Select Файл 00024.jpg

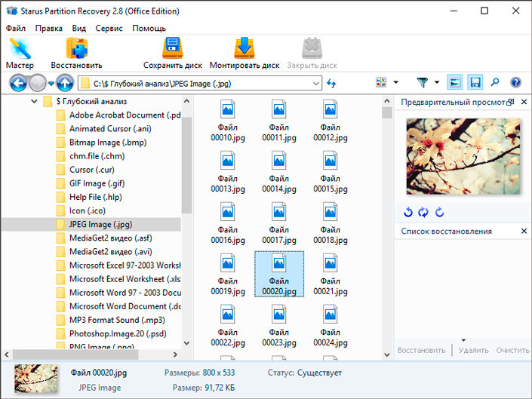click(330, 326)
